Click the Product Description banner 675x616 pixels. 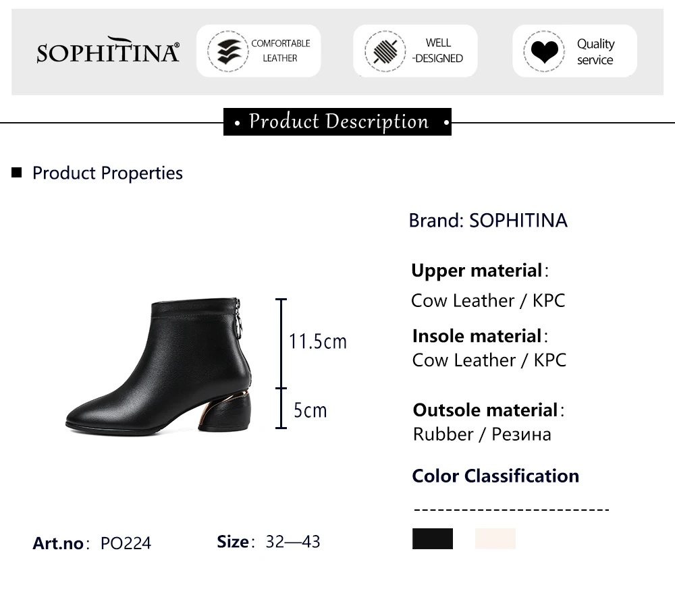pyautogui.click(x=337, y=122)
